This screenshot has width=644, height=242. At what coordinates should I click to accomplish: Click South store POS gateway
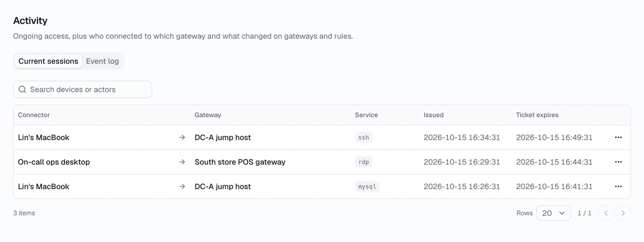(x=240, y=162)
